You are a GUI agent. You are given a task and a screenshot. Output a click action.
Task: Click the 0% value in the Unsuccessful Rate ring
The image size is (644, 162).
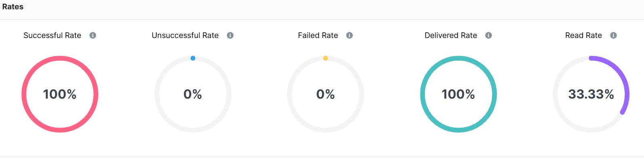(x=193, y=94)
